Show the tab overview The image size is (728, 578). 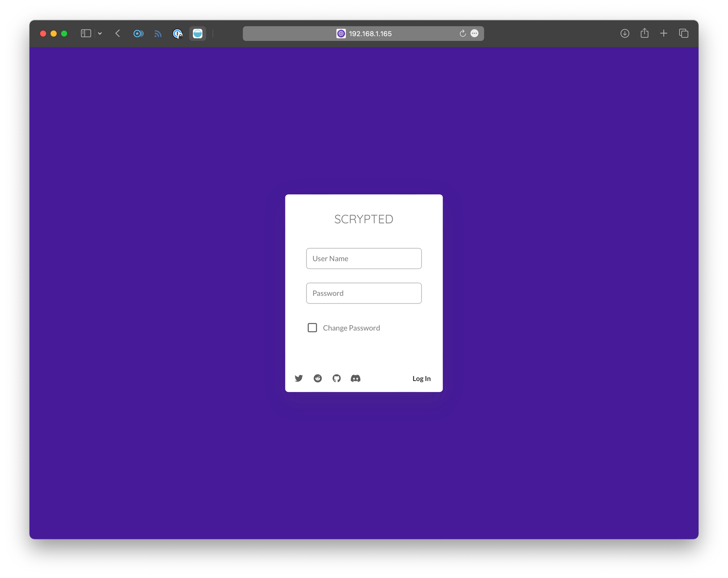[x=684, y=33]
